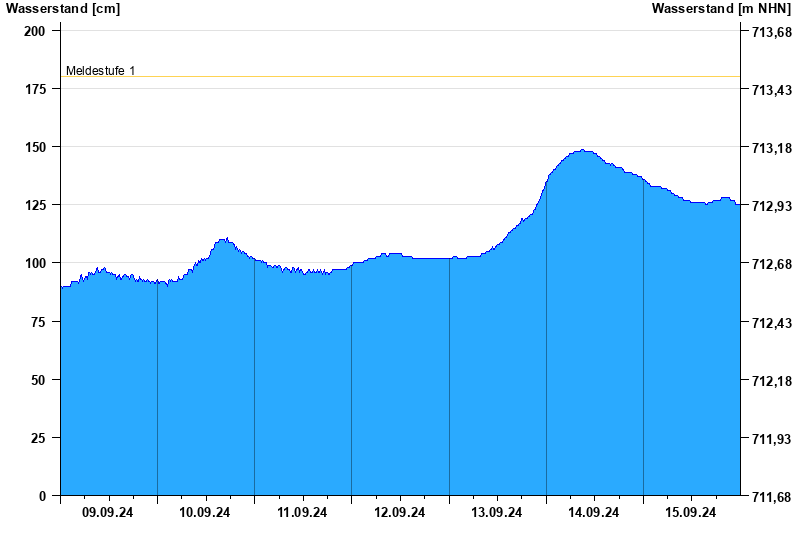The image size is (800, 550).
Task: Click the right axis title Wasserstand [m NHN]
Action: pyautogui.click(x=721, y=8)
